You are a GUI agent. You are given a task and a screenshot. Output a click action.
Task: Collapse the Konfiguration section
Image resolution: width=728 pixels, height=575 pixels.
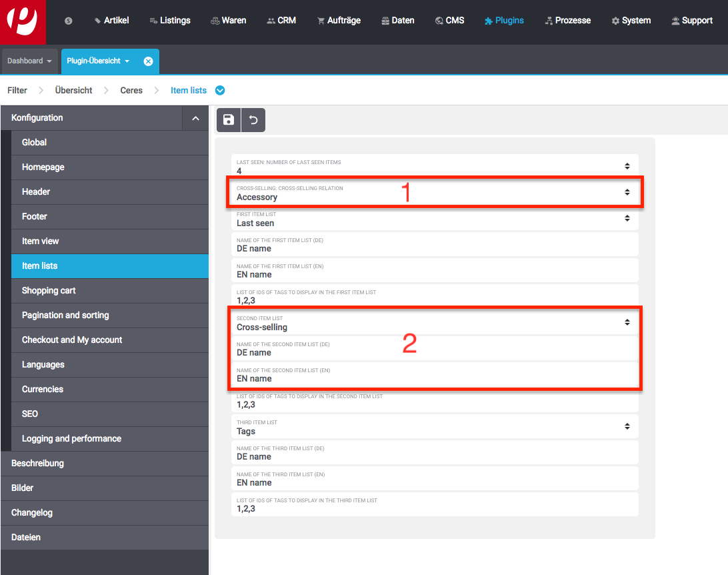(x=195, y=118)
